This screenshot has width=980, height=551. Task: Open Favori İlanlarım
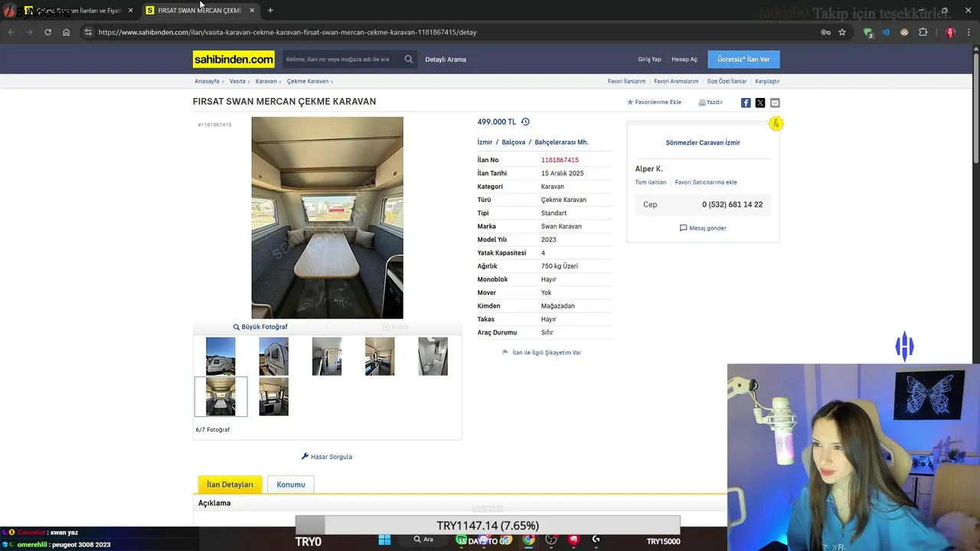click(x=626, y=81)
